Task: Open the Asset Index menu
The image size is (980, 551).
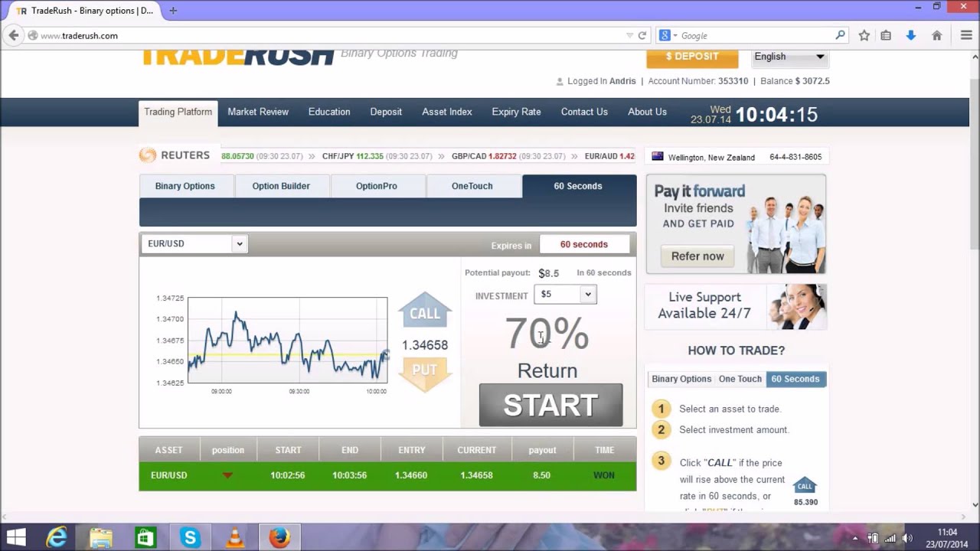Action: (x=447, y=112)
